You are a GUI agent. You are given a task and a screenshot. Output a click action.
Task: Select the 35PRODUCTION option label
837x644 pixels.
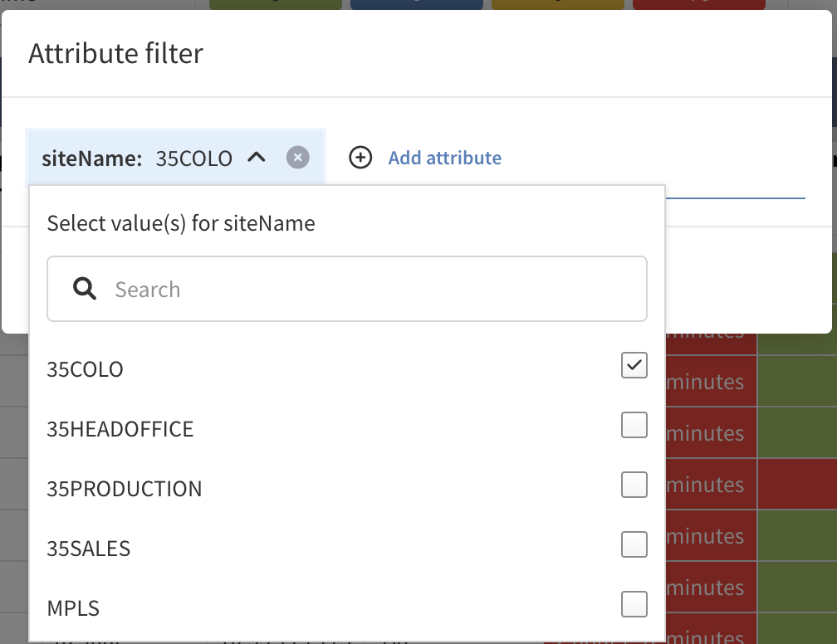[x=125, y=489]
